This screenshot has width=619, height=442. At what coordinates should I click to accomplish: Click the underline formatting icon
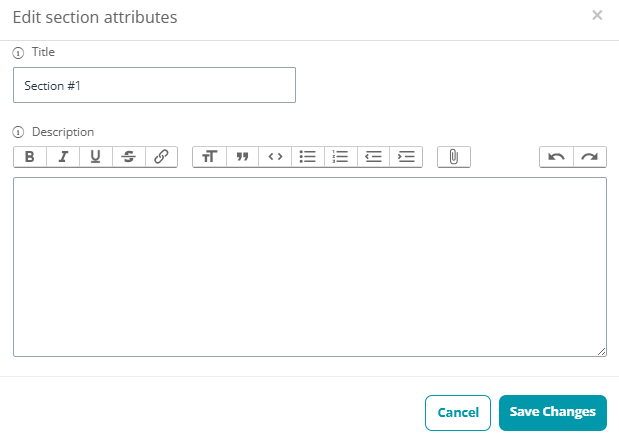click(96, 157)
